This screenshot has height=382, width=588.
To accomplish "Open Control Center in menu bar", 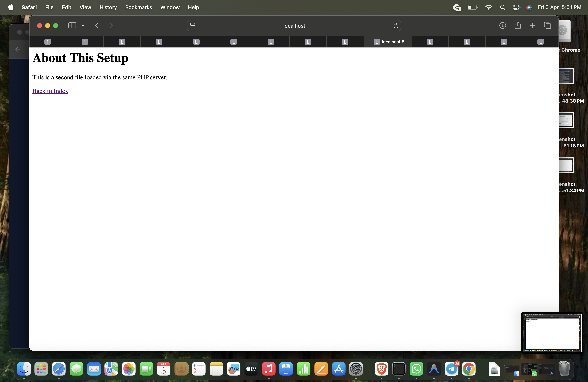I will [516, 7].
